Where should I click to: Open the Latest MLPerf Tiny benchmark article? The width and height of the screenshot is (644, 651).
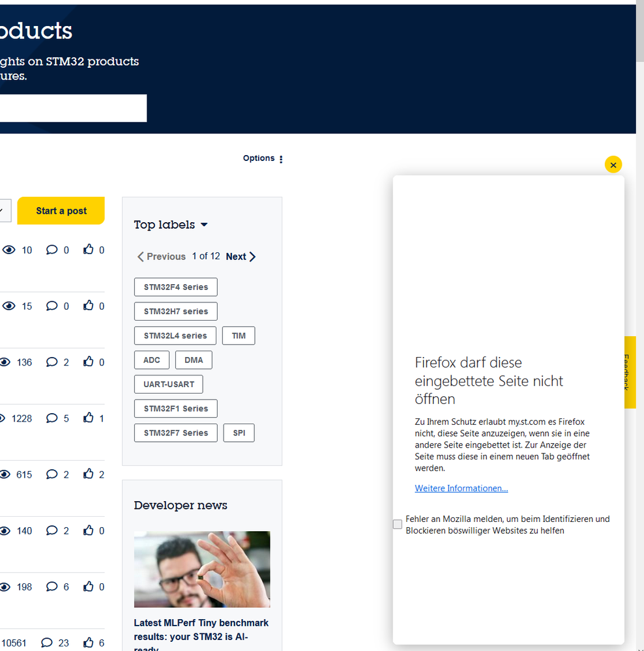coord(201,635)
